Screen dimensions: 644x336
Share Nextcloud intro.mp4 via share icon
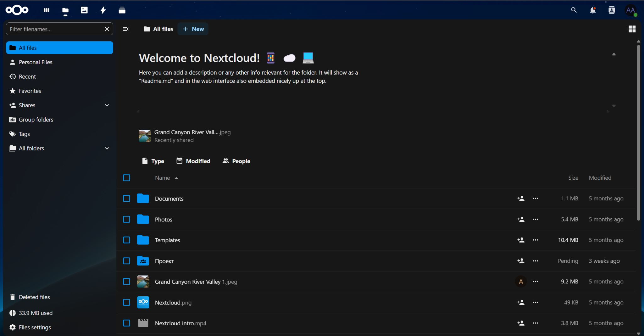(521, 323)
